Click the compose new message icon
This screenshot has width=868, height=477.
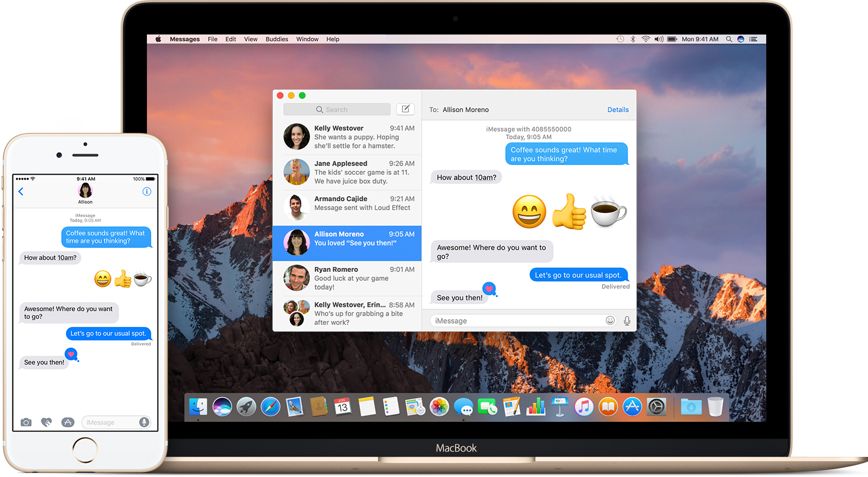point(405,110)
